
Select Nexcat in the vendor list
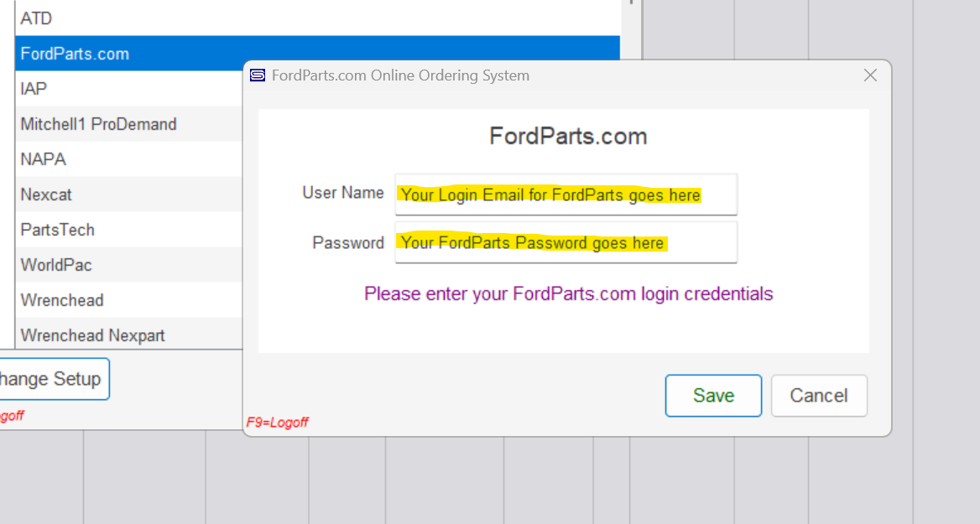(128, 195)
